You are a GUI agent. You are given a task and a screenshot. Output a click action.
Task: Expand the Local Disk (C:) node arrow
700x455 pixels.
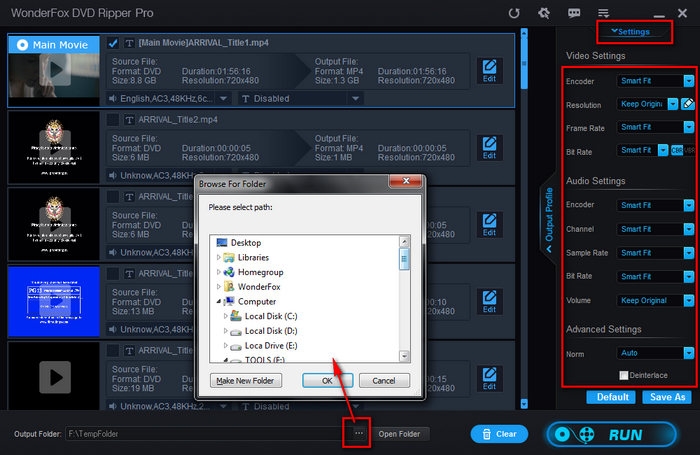(x=225, y=316)
